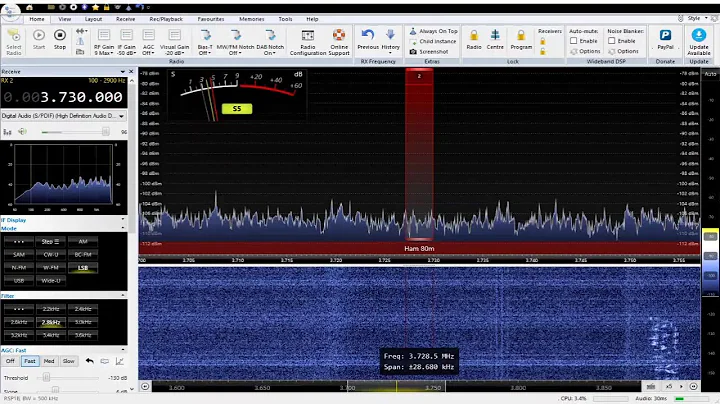Click the speaker mute icon near volume
The width and height of the screenshot is (720, 404).
pos(22,132)
